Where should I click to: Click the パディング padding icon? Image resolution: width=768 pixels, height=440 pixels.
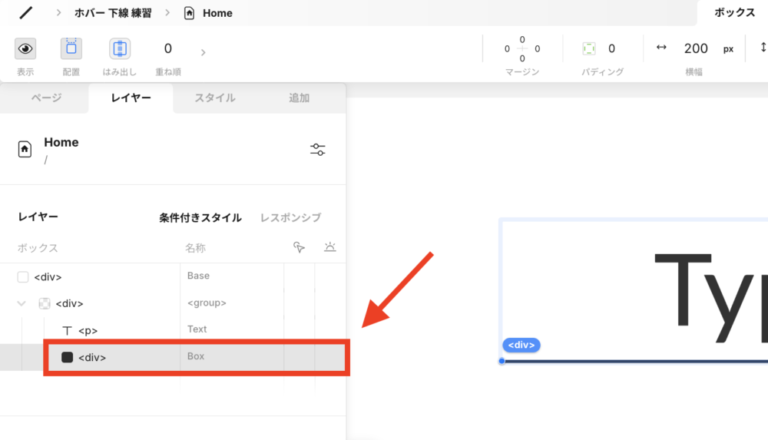pos(589,48)
